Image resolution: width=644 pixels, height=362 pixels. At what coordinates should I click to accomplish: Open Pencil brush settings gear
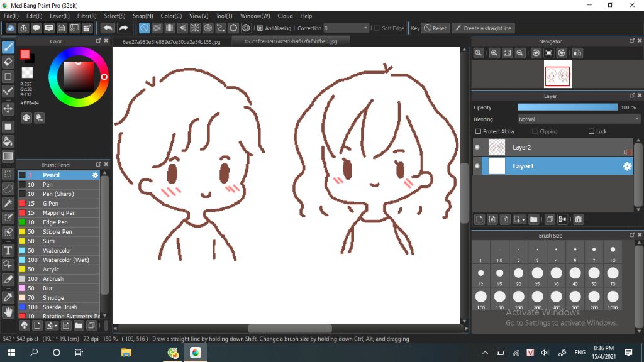point(96,175)
